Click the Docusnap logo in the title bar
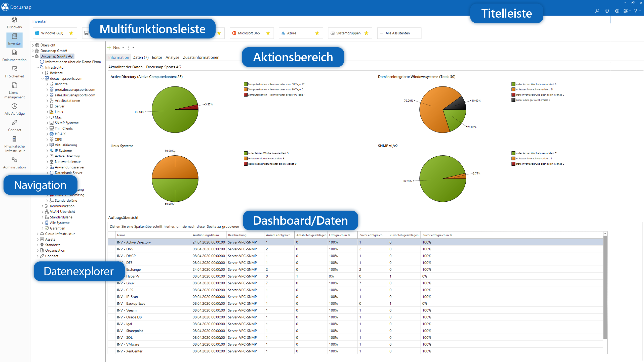Screen dimensions: 644x362 click(x=5, y=7)
